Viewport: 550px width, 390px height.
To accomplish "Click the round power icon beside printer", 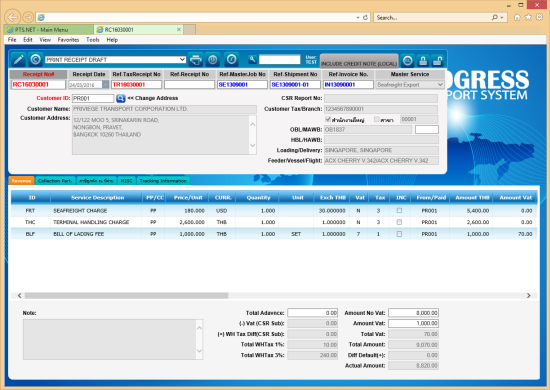I will click(x=213, y=60).
